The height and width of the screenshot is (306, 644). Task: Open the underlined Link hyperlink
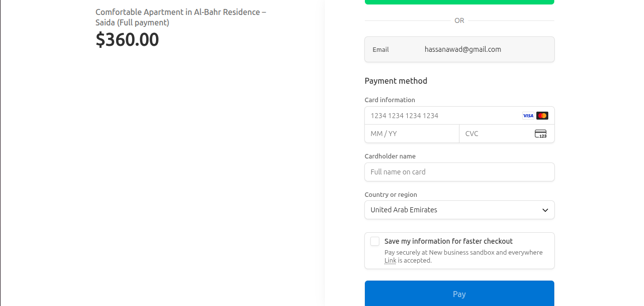tap(390, 260)
